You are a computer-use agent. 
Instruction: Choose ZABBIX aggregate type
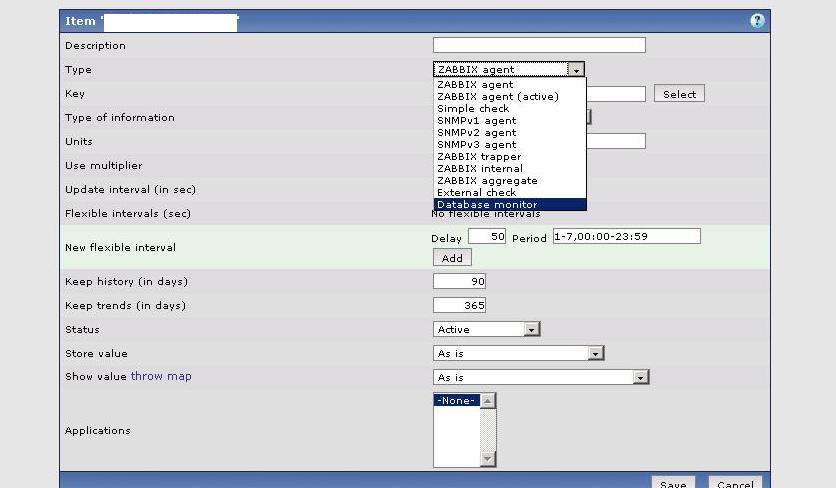pyautogui.click(x=510, y=180)
